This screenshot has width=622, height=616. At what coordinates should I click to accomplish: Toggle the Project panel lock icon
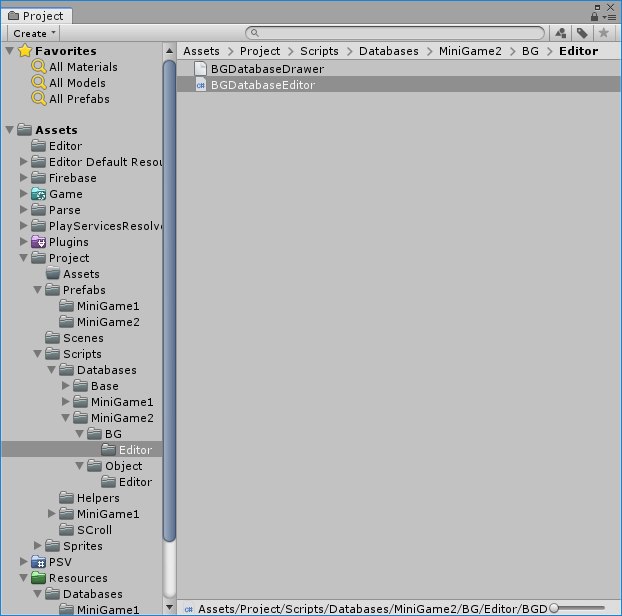(594, 17)
